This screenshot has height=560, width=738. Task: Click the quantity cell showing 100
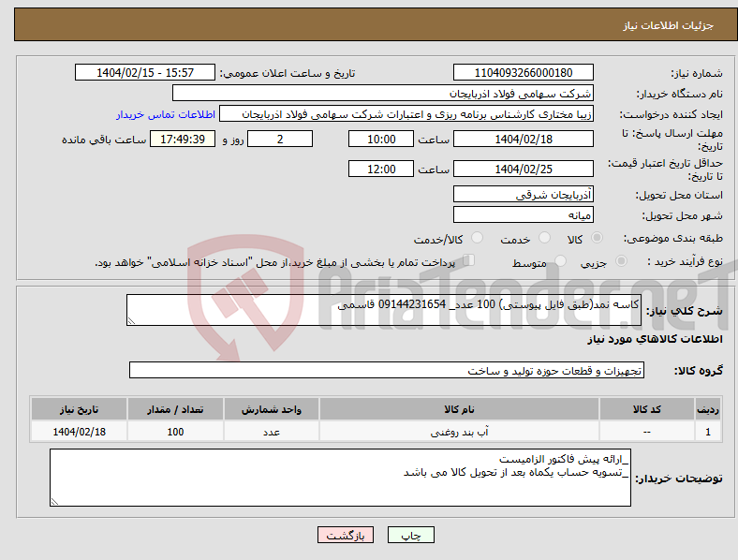(x=175, y=432)
